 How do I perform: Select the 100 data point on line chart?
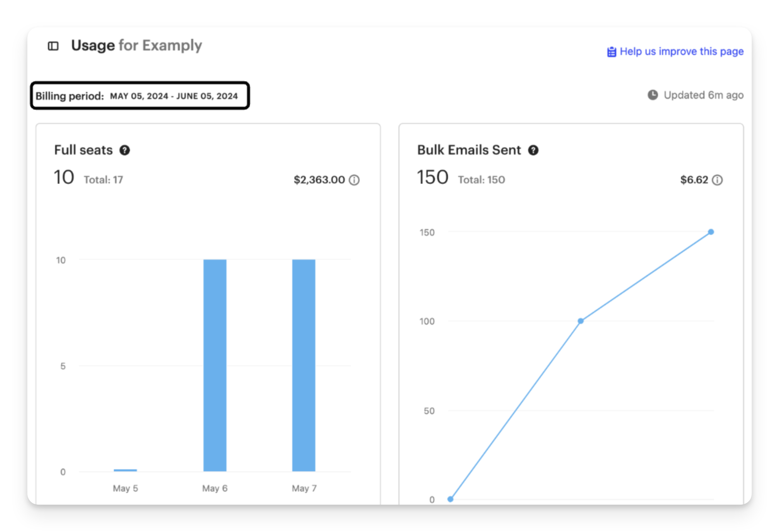[x=581, y=321]
